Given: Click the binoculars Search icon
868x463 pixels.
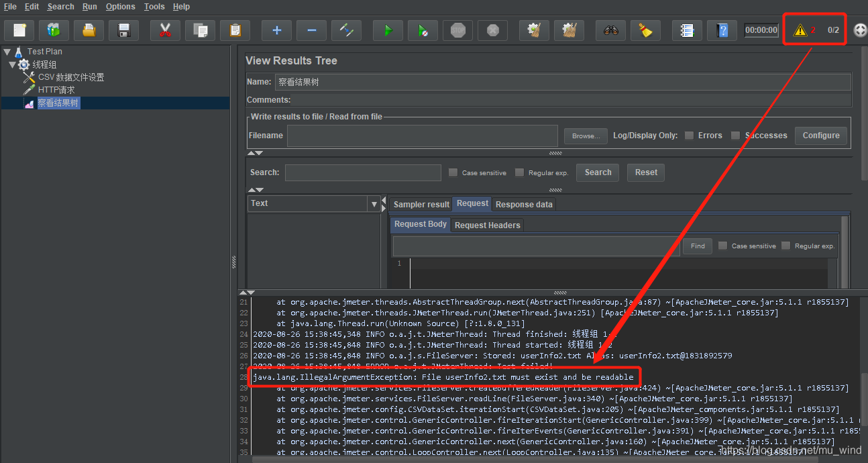Looking at the screenshot, I should coord(610,30).
